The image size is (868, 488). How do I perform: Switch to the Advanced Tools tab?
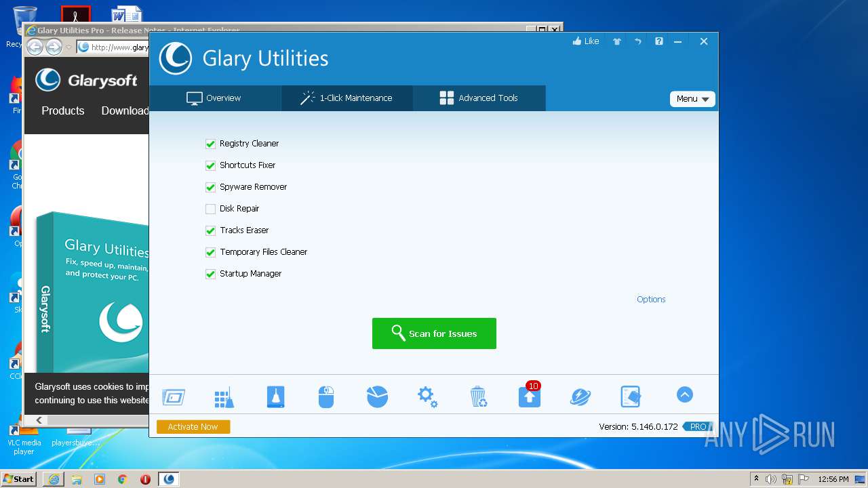(x=479, y=98)
